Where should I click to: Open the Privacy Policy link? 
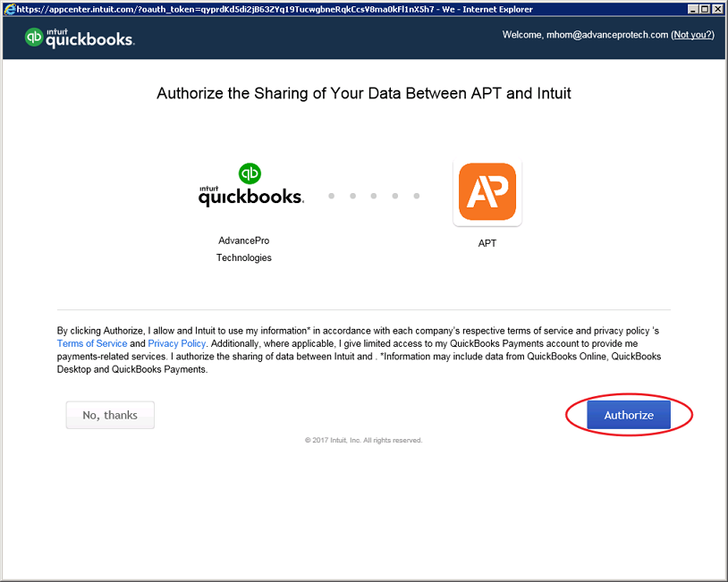tap(176, 343)
